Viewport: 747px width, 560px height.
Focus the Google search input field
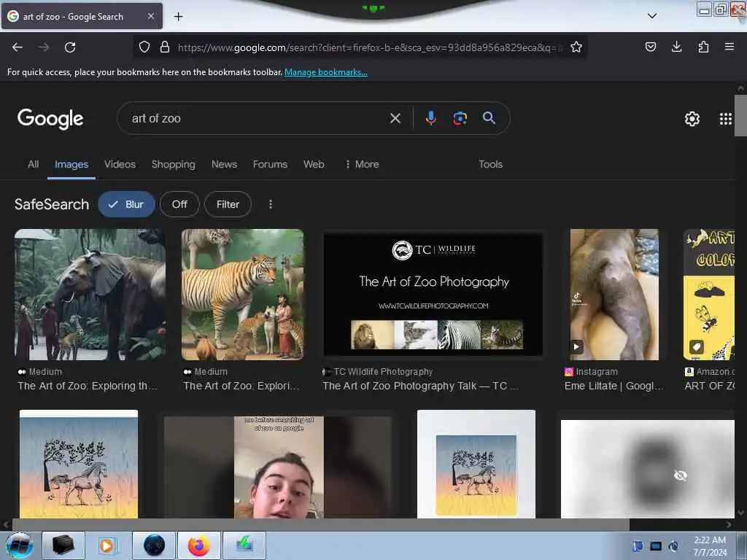click(258, 119)
